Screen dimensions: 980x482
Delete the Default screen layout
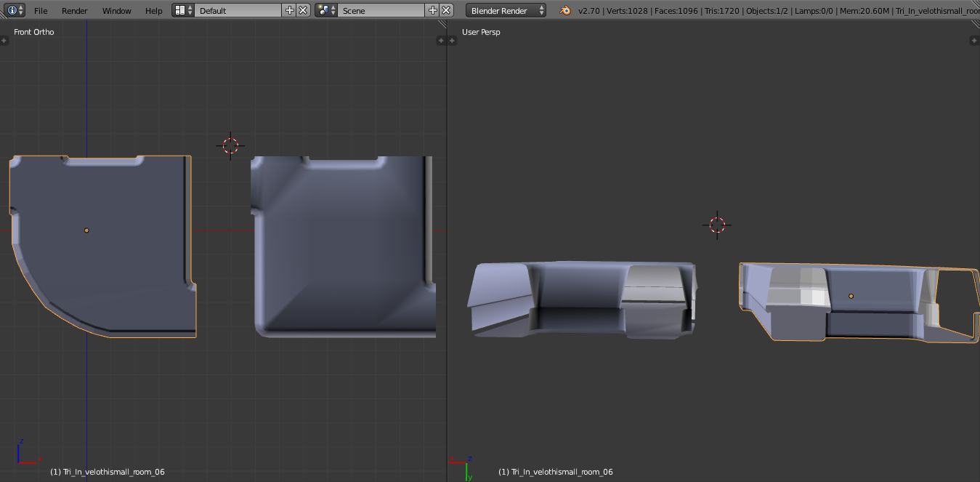(x=303, y=10)
